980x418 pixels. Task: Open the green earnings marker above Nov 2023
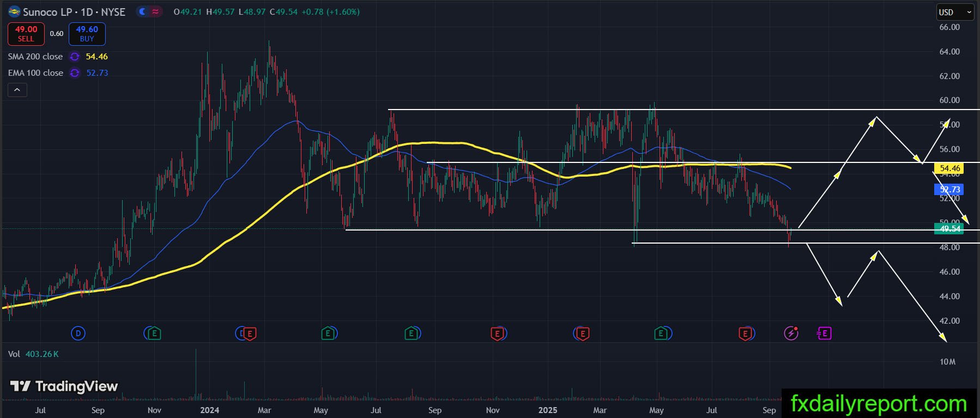(154, 333)
